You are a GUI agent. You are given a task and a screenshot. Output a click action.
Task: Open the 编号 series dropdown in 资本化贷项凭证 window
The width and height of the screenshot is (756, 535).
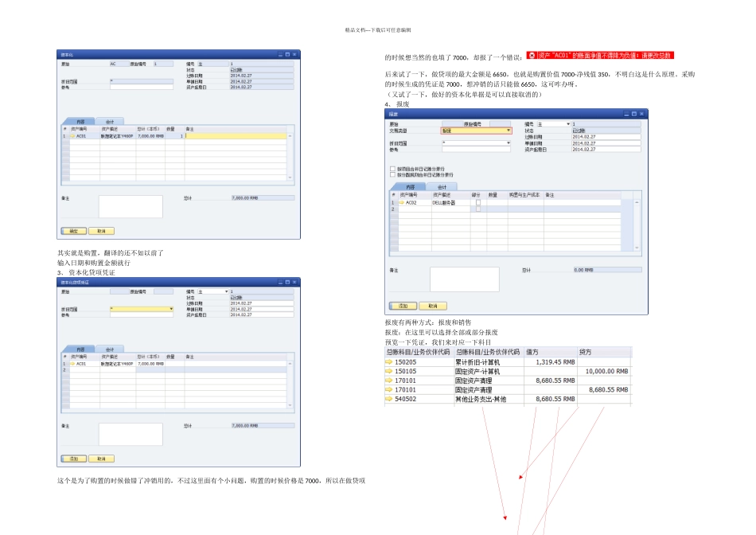click(226, 291)
